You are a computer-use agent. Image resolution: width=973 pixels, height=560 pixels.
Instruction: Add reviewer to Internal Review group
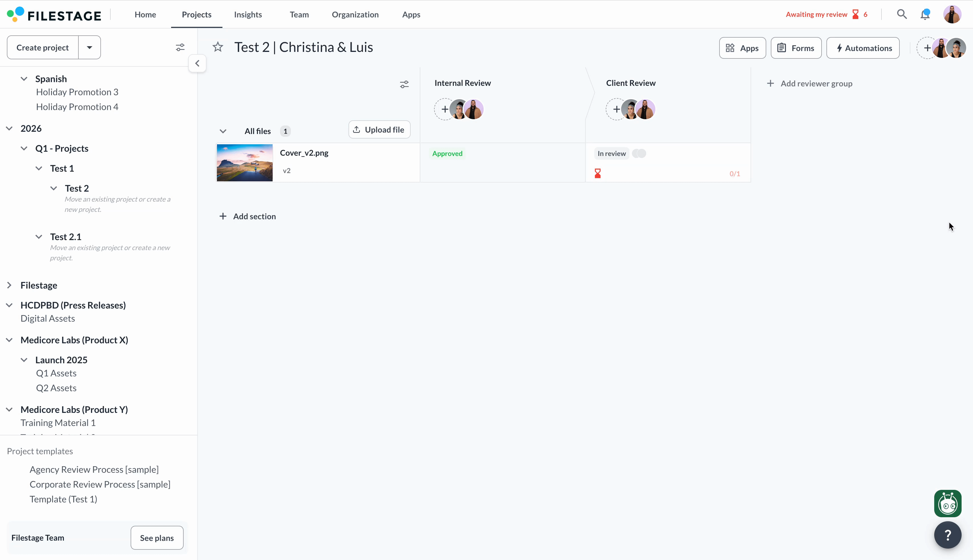[x=445, y=109]
